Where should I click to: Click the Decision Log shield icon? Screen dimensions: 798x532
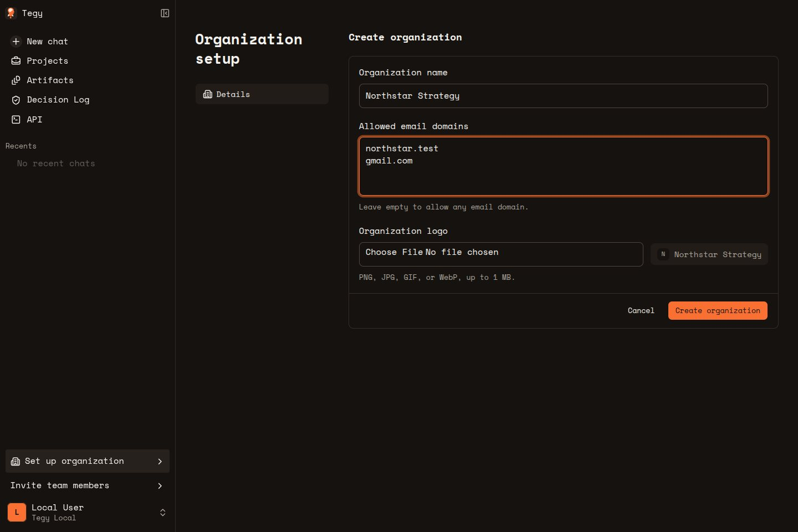(16, 100)
